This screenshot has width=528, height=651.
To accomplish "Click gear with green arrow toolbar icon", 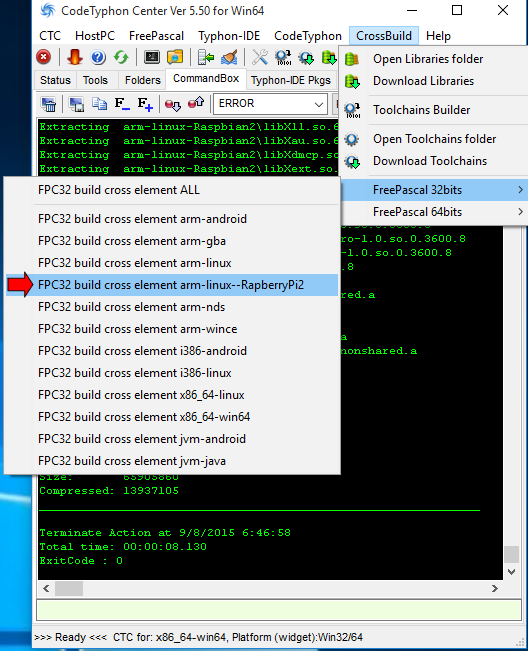I will 306,57.
